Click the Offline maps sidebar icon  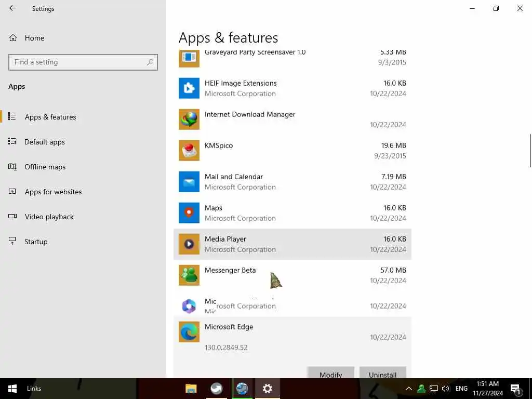click(x=12, y=167)
